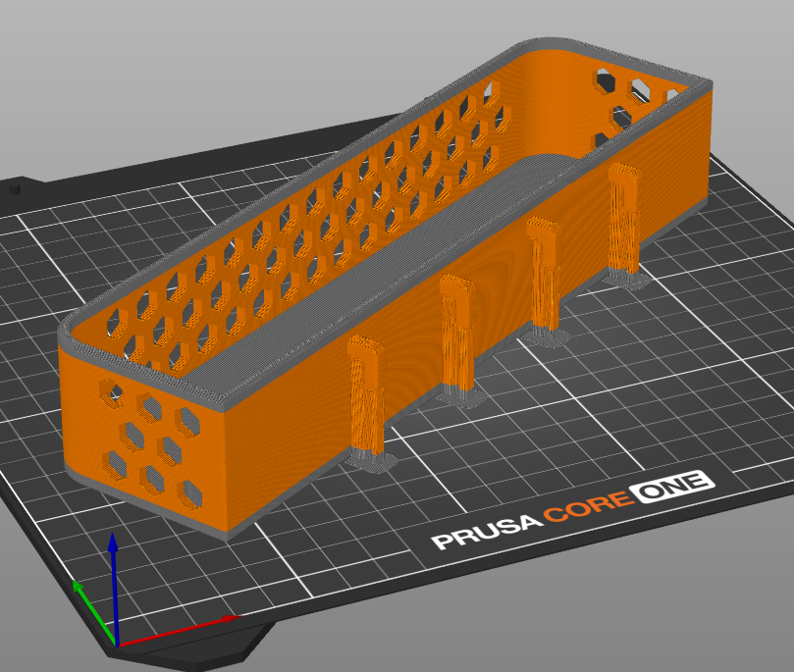Click the small peg at bed's top-left corner
Screen dimensions: 794x672
pyautogui.click(x=15, y=188)
